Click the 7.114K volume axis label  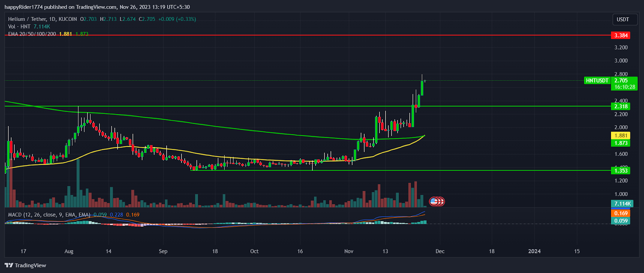tap(622, 204)
